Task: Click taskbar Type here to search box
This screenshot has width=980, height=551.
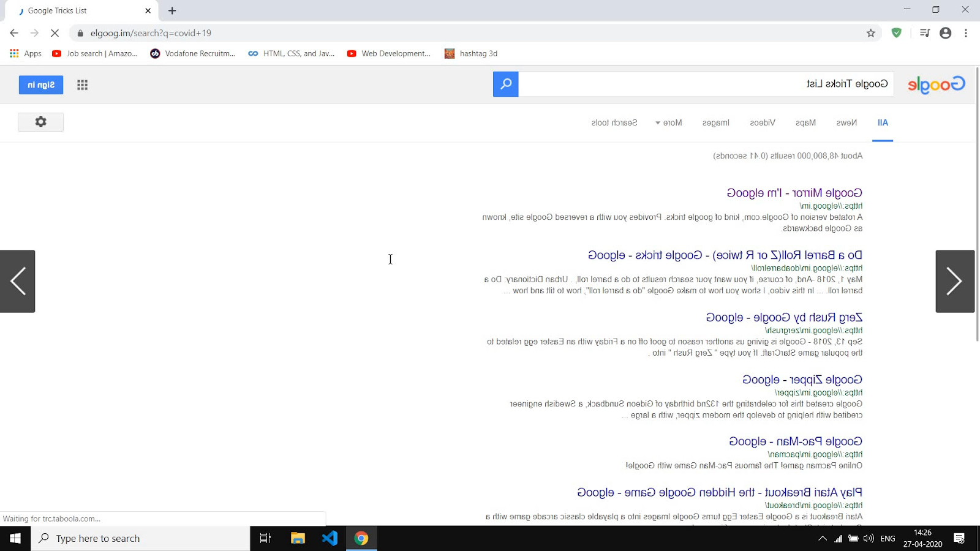Action: [x=140, y=538]
